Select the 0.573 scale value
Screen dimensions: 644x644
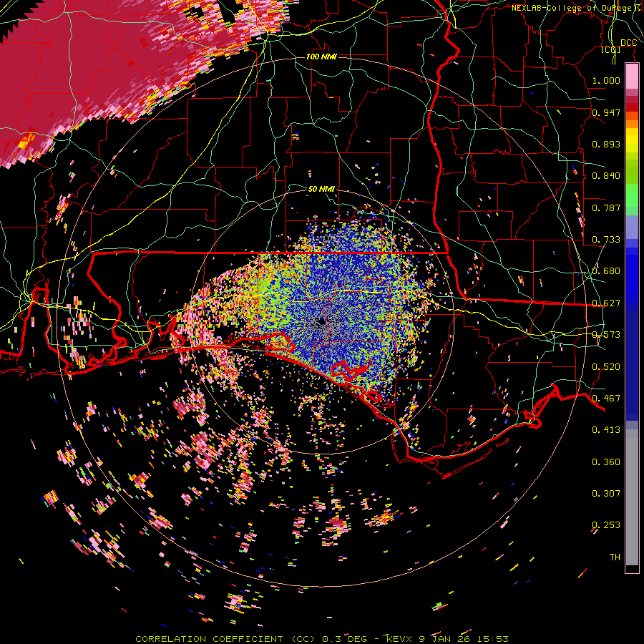[x=606, y=334]
